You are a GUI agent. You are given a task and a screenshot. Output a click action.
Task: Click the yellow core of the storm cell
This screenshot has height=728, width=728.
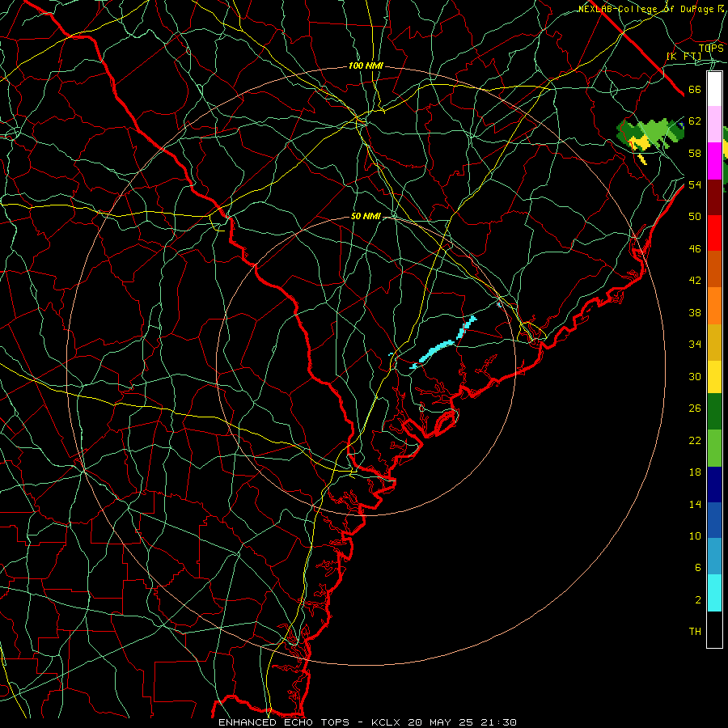[x=640, y=143]
